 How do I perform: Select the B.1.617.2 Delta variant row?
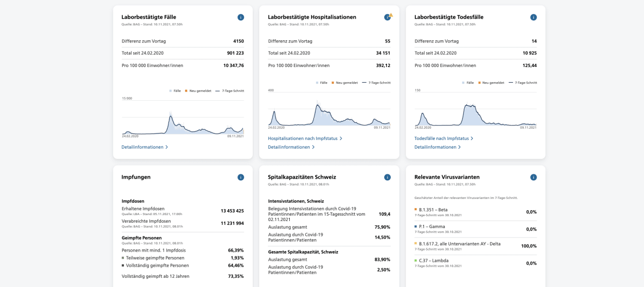pyautogui.click(x=475, y=246)
